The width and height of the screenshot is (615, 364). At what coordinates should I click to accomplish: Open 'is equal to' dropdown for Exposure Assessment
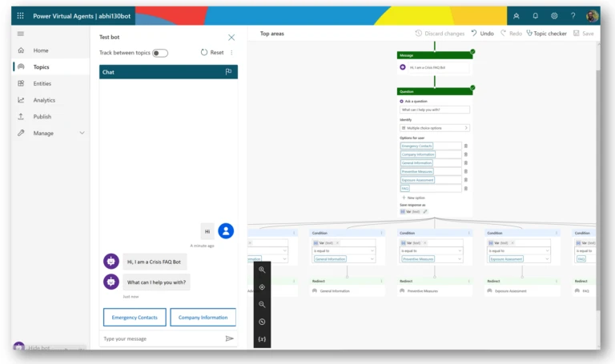point(519,250)
